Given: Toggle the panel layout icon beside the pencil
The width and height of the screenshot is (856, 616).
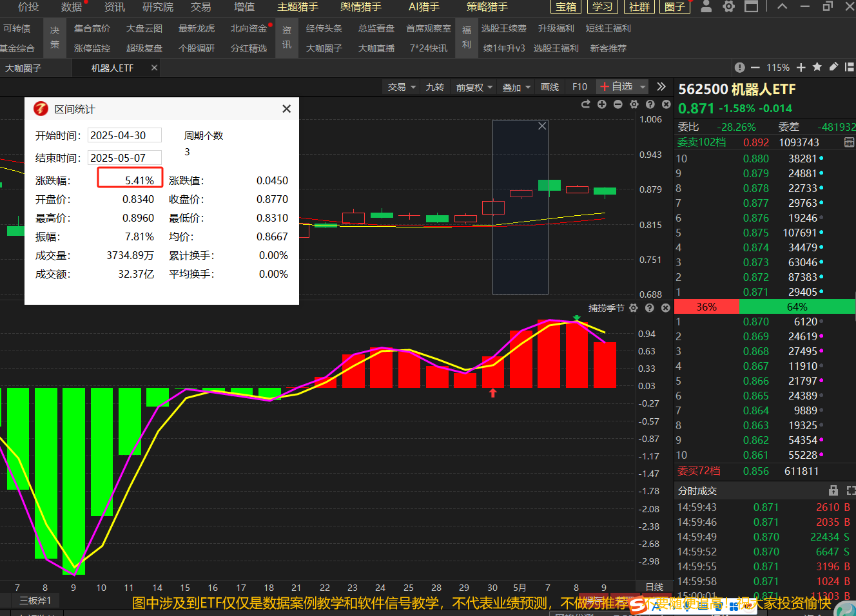Looking at the screenshot, I should point(849,67).
